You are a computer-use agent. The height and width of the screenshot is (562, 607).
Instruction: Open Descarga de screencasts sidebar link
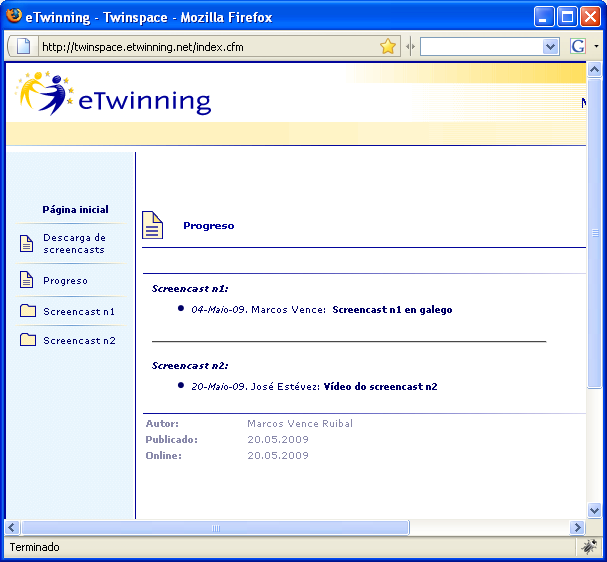(x=74, y=243)
